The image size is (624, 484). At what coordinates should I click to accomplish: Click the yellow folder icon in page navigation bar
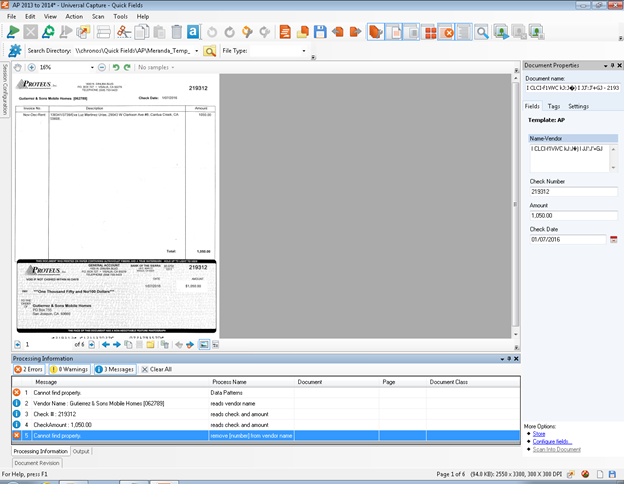click(x=150, y=345)
